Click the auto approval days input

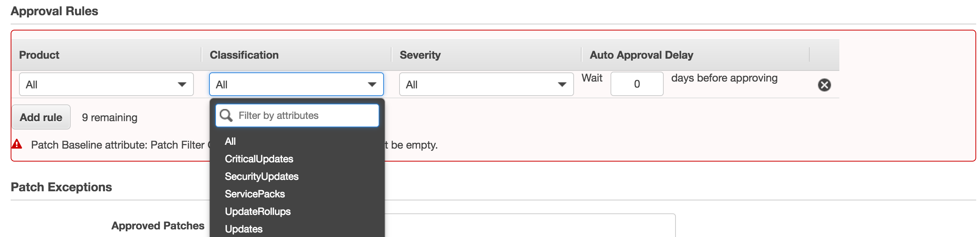pyautogui.click(x=636, y=84)
